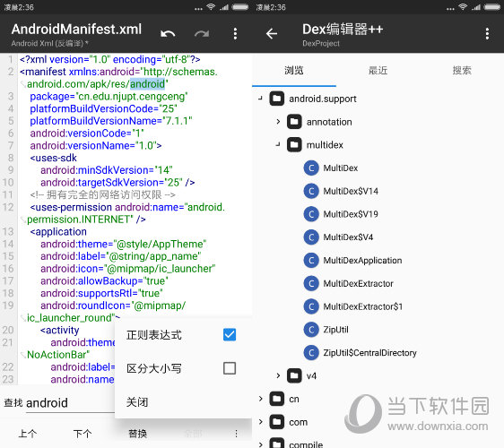Select the 正则表达式 menu entry label
The image size is (504, 448).
tap(154, 335)
